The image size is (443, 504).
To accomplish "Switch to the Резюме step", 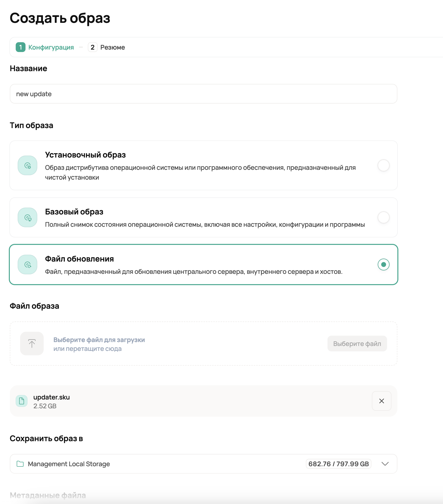I will 112,47.
